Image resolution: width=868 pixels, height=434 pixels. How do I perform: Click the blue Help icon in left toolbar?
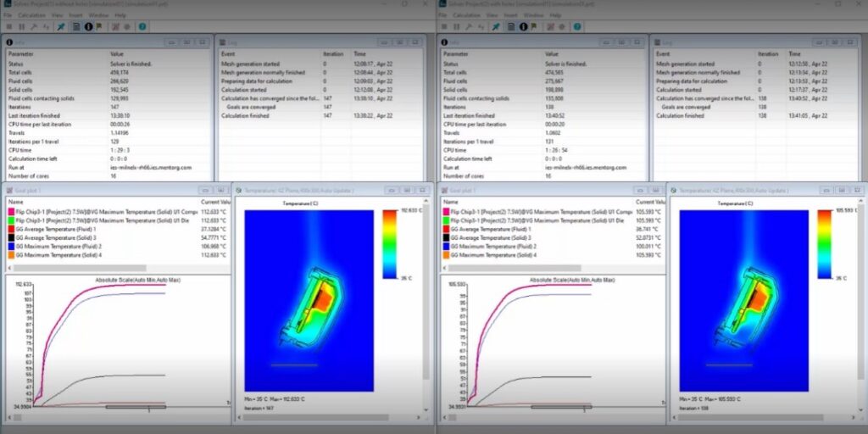[142, 26]
